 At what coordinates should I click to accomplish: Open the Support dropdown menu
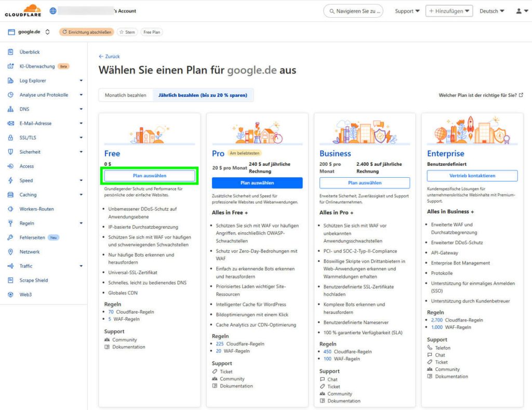pos(407,11)
